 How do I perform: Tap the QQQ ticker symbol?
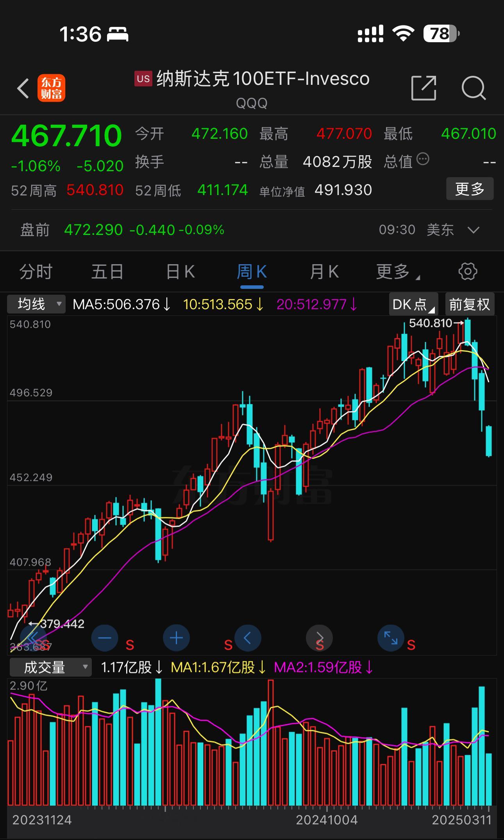pos(252,103)
